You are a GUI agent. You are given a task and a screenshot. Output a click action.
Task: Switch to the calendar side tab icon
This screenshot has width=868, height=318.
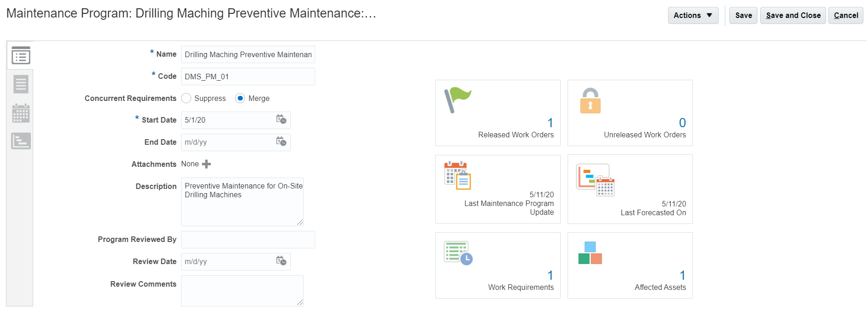[21, 113]
